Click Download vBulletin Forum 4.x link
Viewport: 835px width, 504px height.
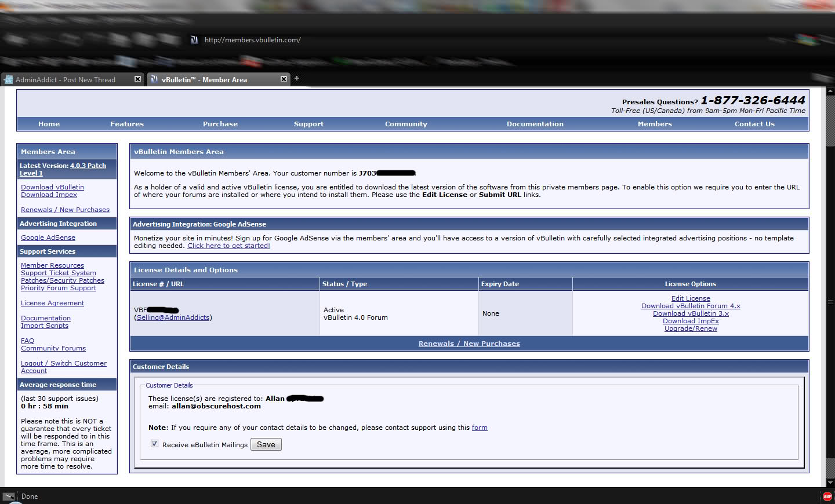(691, 306)
